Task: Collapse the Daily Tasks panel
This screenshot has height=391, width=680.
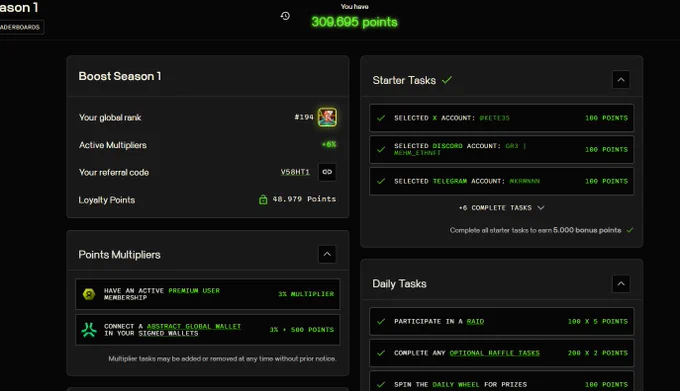Action: click(621, 283)
